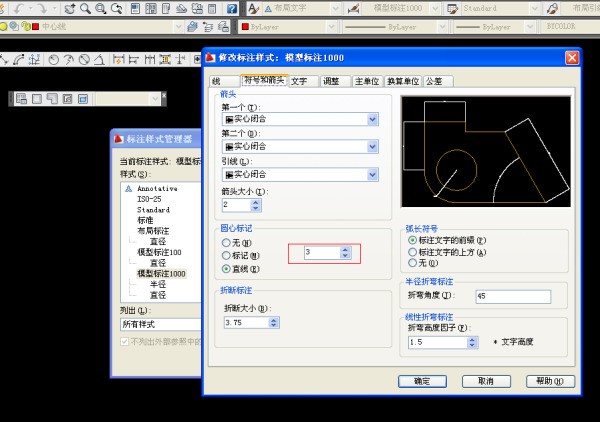This screenshot has width=600, height=422.
Task: Switch to the 文字 tab
Action: pyautogui.click(x=304, y=81)
